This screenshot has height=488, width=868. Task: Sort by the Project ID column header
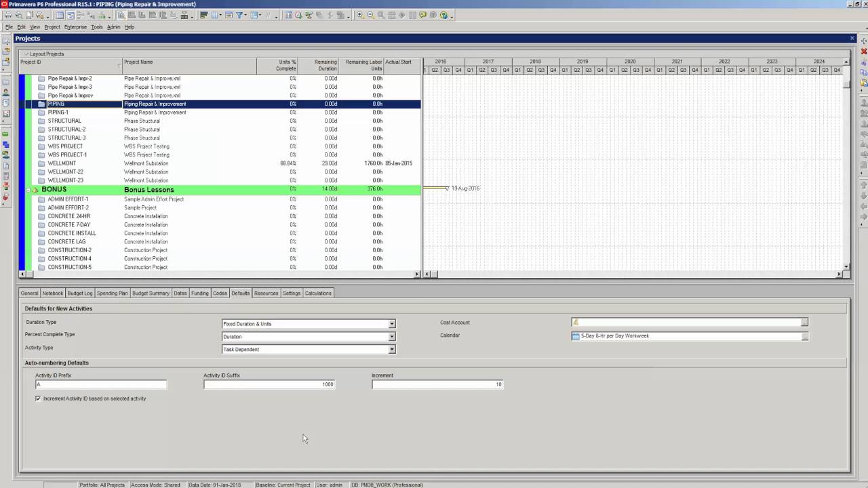(71, 66)
